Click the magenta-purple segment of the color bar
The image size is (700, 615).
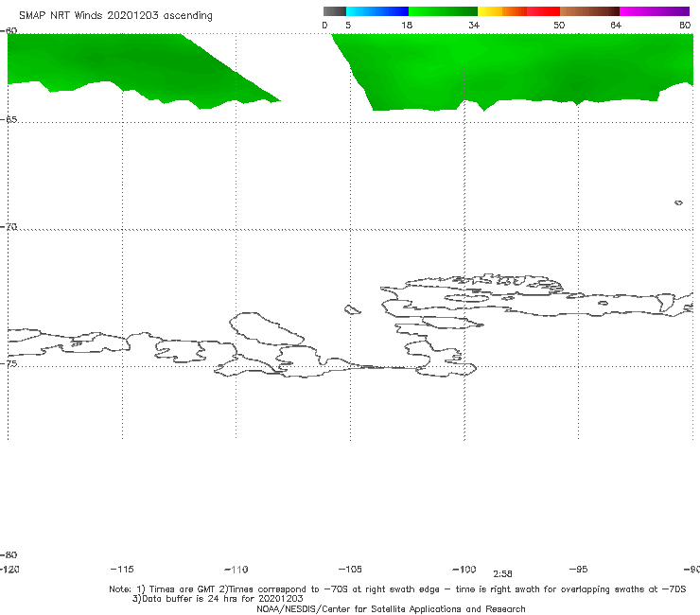coord(655,11)
